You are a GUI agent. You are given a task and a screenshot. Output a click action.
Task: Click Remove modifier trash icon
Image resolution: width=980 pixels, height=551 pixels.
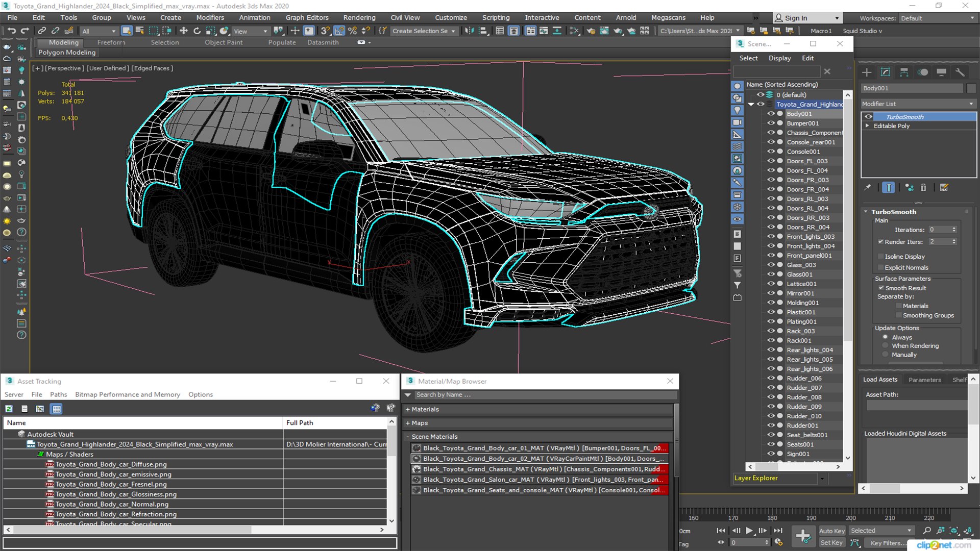coord(923,188)
